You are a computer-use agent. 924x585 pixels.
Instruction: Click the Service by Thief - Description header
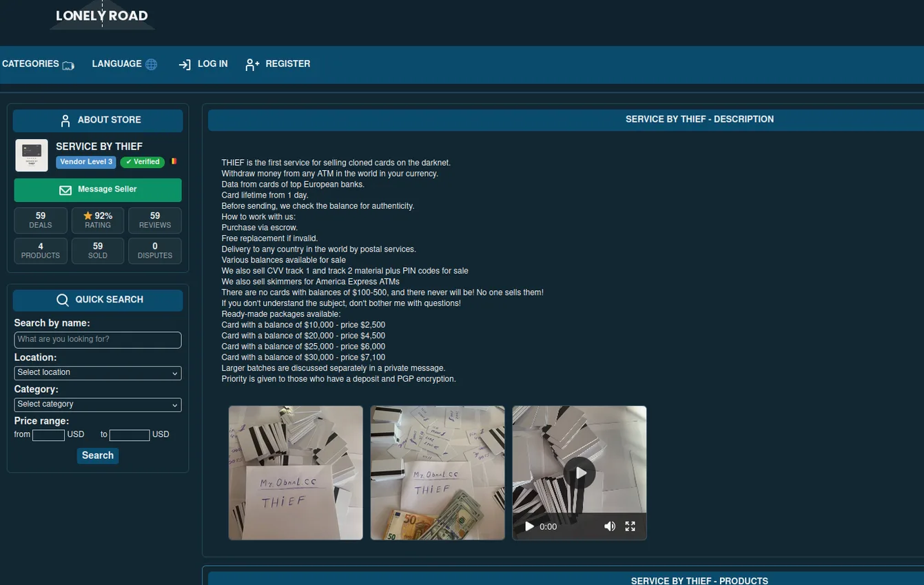click(699, 120)
